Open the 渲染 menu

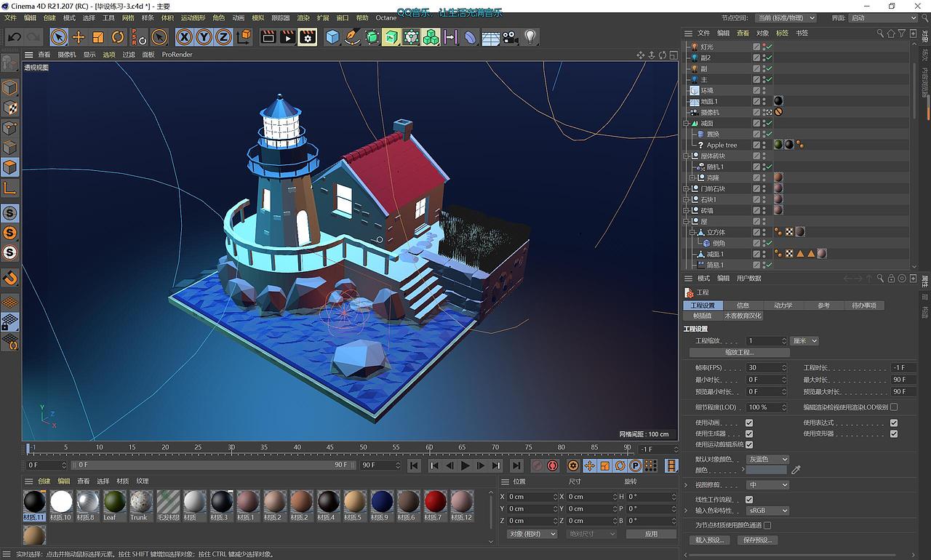pyautogui.click(x=303, y=17)
